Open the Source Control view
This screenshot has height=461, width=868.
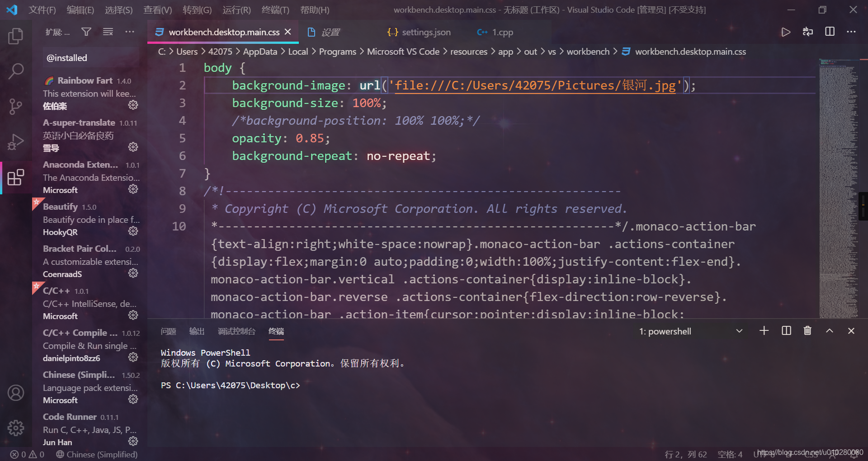pyautogui.click(x=16, y=107)
